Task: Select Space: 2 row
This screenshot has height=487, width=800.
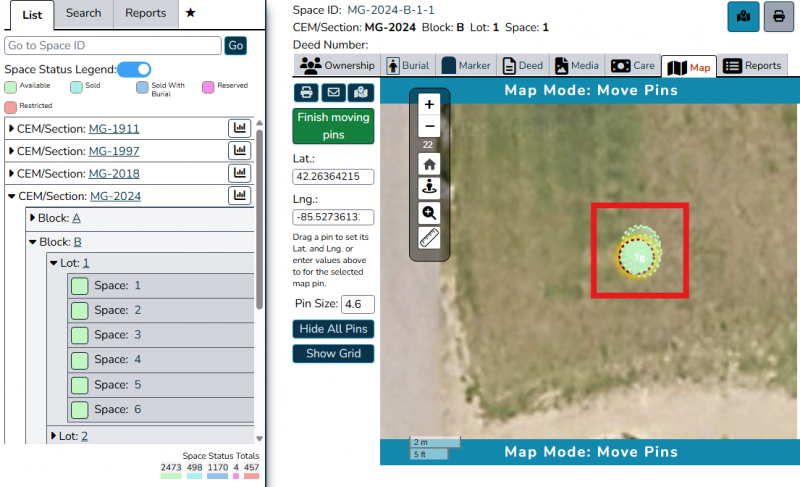Action: click(161, 310)
